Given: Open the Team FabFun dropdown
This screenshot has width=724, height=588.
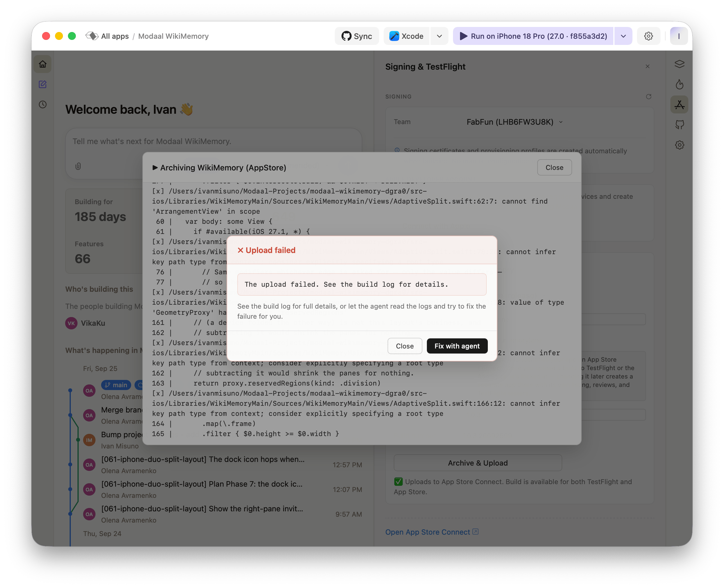Looking at the screenshot, I should pos(514,122).
